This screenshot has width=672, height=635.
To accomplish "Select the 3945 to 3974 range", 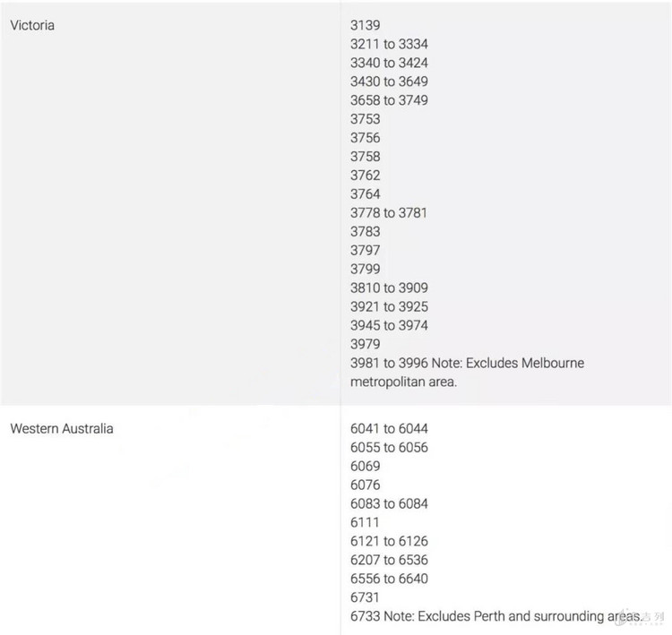I will pyautogui.click(x=389, y=325).
